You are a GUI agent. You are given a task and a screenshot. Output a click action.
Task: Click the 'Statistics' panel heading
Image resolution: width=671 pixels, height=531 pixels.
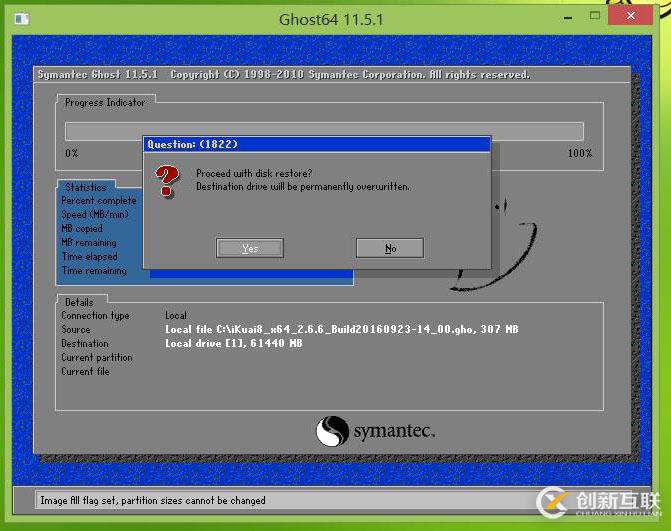click(x=86, y=187)
